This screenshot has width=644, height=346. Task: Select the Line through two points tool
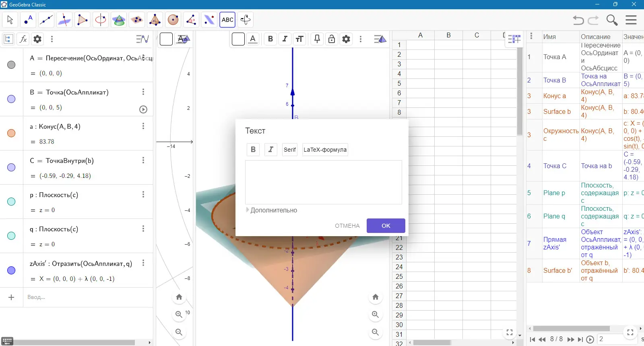tap(46, 20)
